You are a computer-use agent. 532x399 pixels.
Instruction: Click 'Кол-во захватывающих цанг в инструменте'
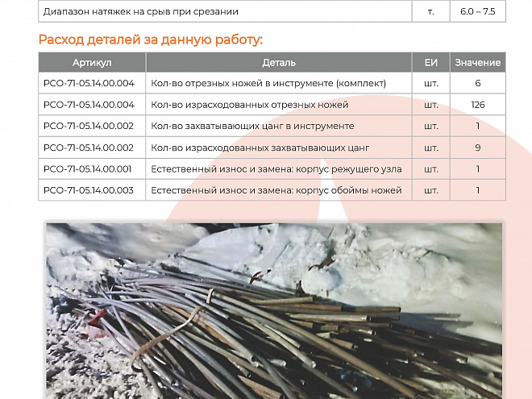click(x=252, y=126)
